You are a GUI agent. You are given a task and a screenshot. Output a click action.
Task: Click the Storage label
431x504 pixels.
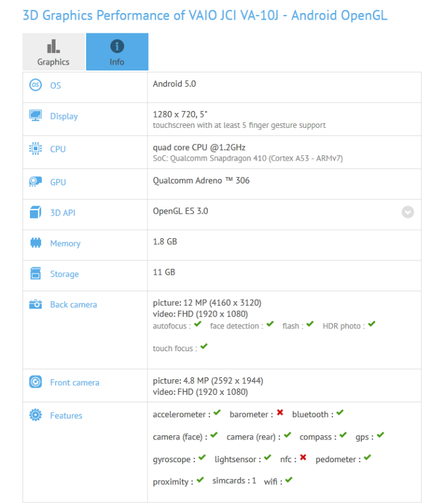64,274
